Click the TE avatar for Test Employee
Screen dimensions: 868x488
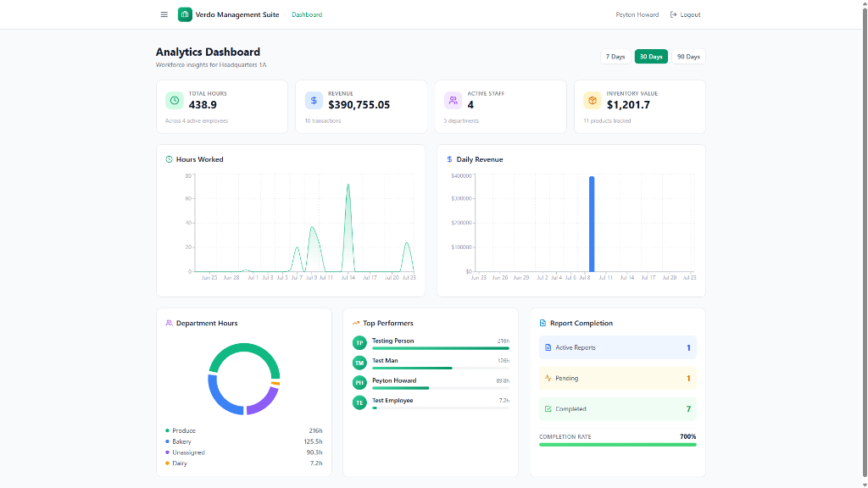pos(359,402)
